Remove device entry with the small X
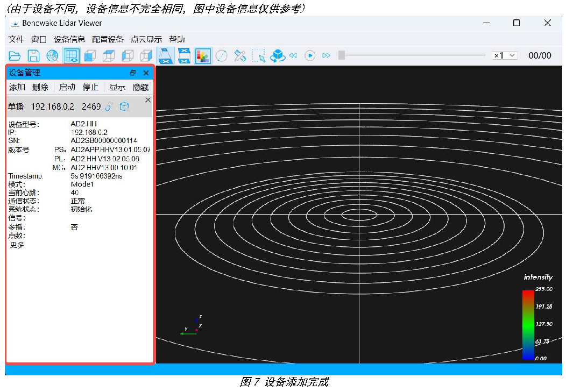The height and width of the screenshot is (392, 566). pos(147,100)
